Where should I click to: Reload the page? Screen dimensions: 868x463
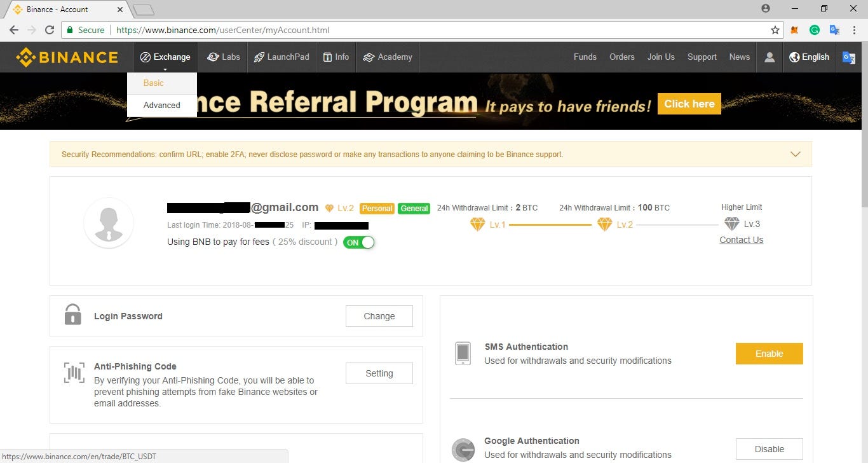(50, 30)
